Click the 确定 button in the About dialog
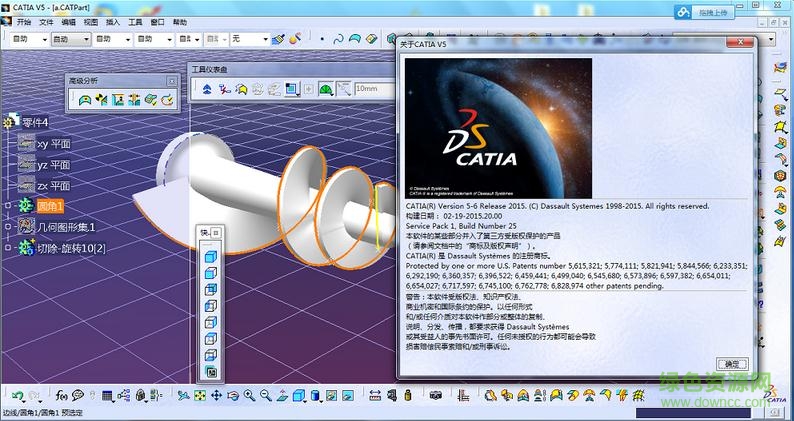794x421 pixels. point(732,364)
